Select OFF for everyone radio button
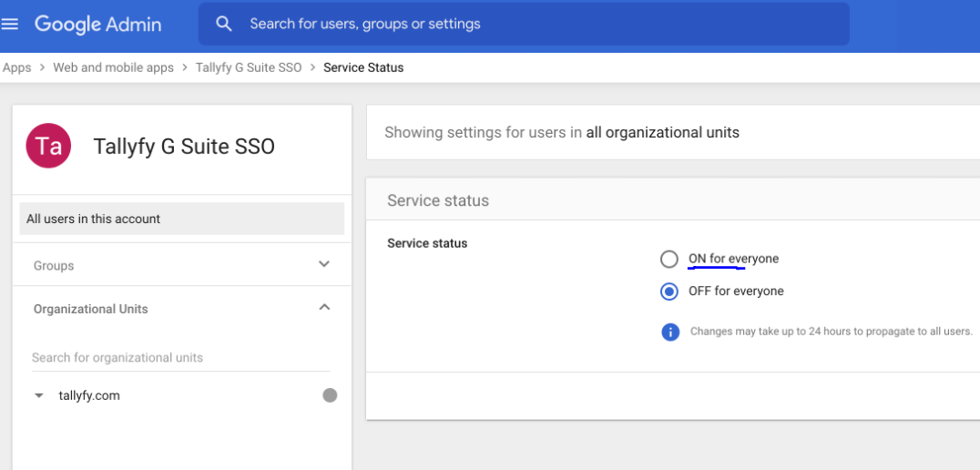The image size is (980, 470). (x=669, y=291)
